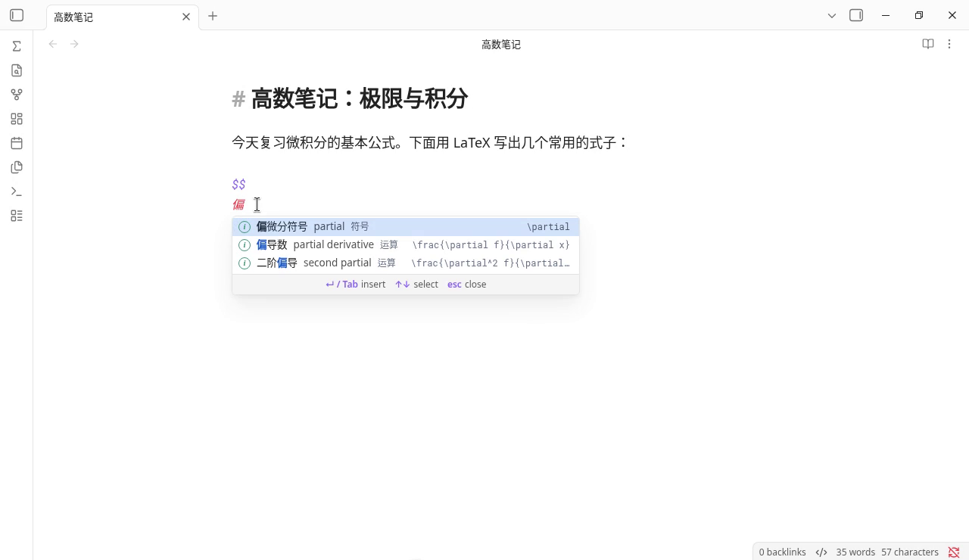The width and height of the screenshot is (969, 560).
Task: Switch to reading view book icon
Action: tap(928, 44)
